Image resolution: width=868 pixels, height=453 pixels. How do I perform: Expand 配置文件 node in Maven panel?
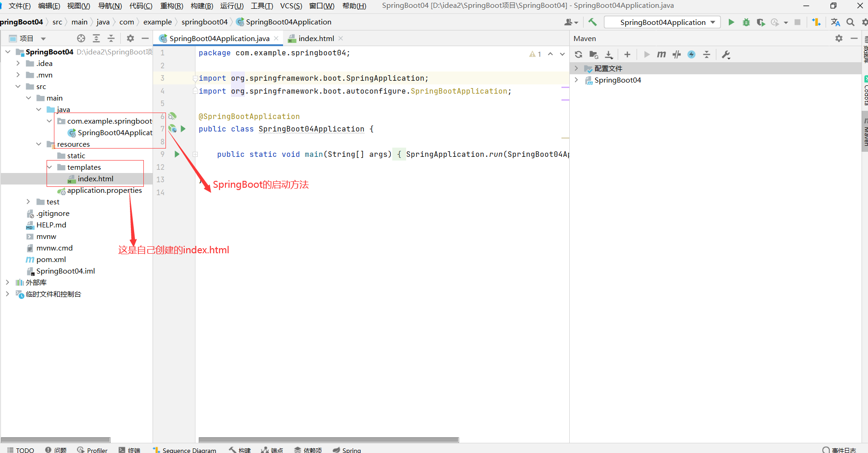576,68
